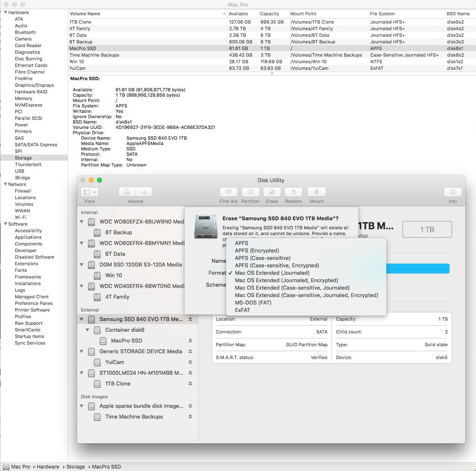Eject Apple sparse bundle disk image

point(190,406)
